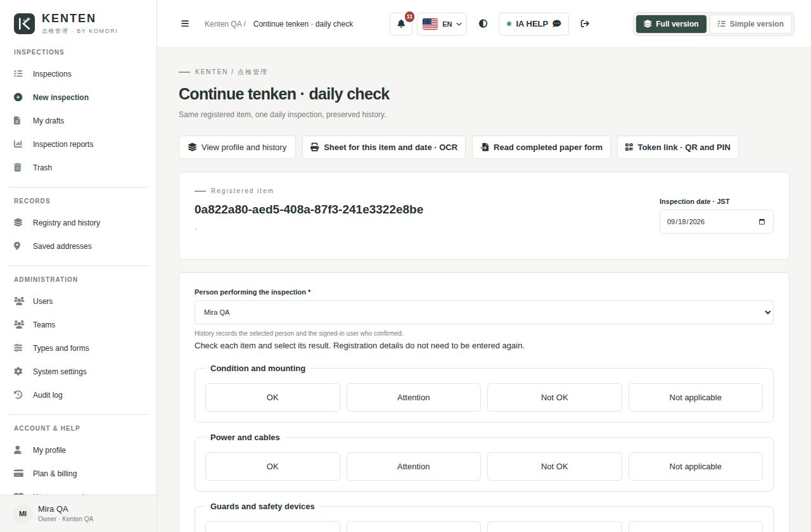Click Sheet for this item and date OCR
This screenshot has width=811, height=532.
(384, 148)
